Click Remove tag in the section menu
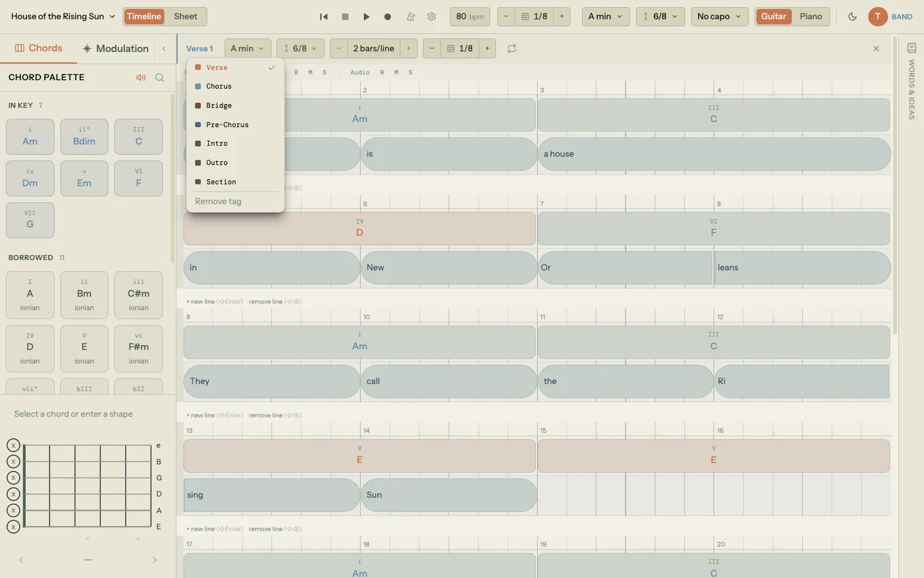The width and height of the screenshot is (924, 578). [x=218, y=201]
